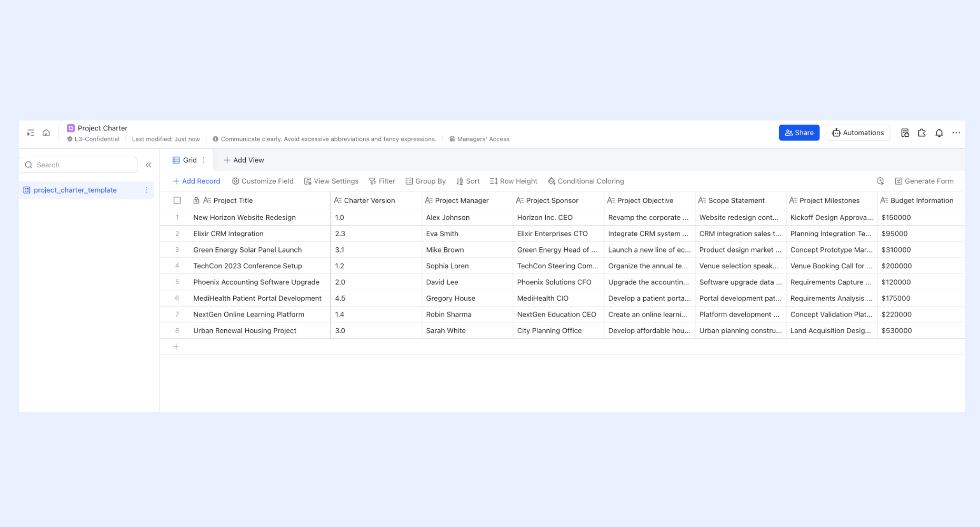Click the L3-Confidential shield label

point(93,139)
